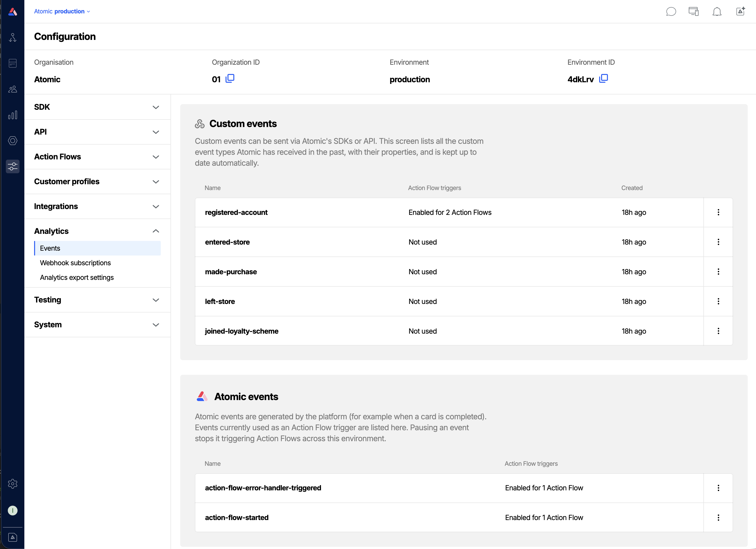Click 'Enabled for 2 Action Flows' text

pos(450,212)
